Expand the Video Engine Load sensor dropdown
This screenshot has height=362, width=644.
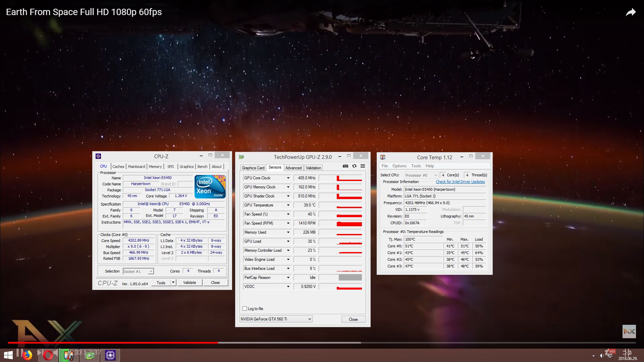288,259
